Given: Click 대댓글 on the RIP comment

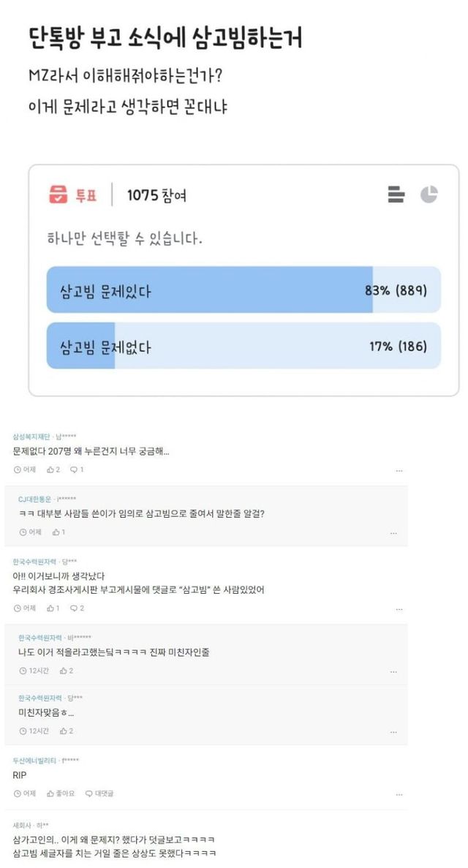Looking at the screenshot, I should pos(99,793).
